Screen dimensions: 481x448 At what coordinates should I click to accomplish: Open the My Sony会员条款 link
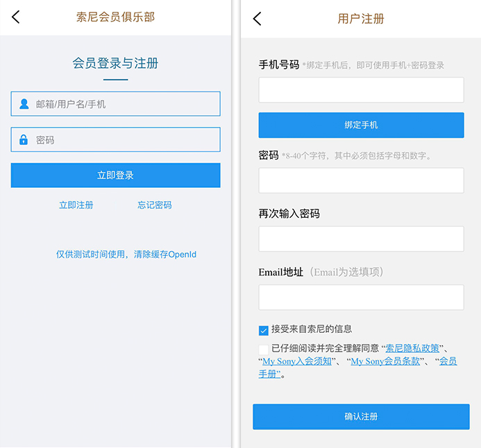(385, 361)
